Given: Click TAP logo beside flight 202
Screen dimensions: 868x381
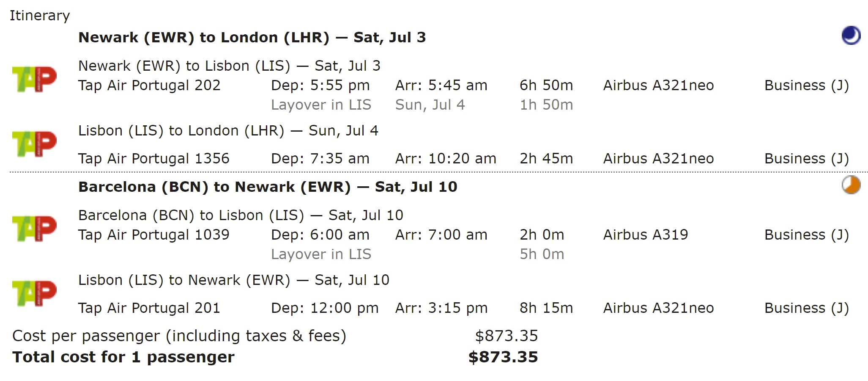Looking at the screenshot, I should pyautogui.click(x=34, y=79).
